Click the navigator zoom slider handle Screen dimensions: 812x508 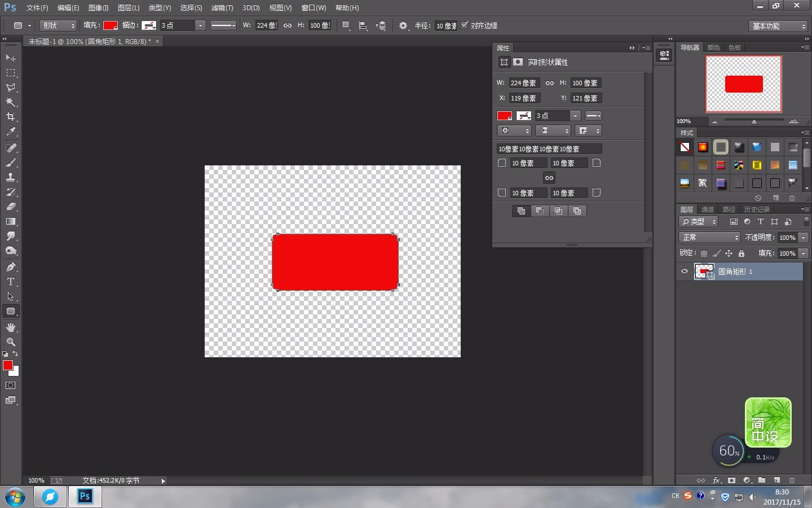tap(754, 121)
